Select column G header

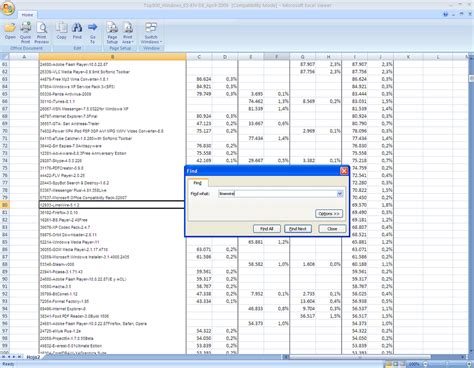(x=303, y=57)
